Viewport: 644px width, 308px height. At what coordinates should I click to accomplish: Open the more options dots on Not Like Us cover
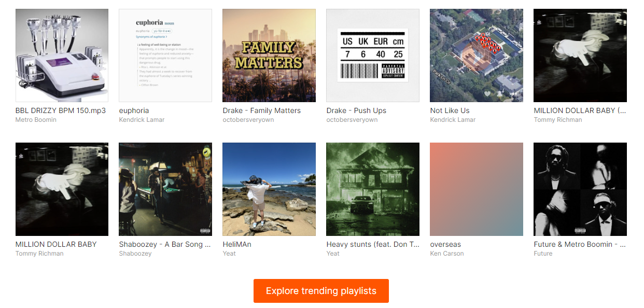click(x=513, y=94)
